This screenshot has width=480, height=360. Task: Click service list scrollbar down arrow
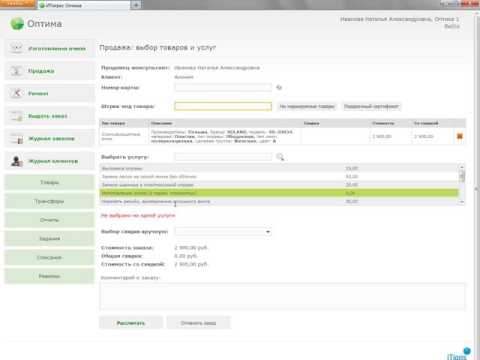coord(462,202)
